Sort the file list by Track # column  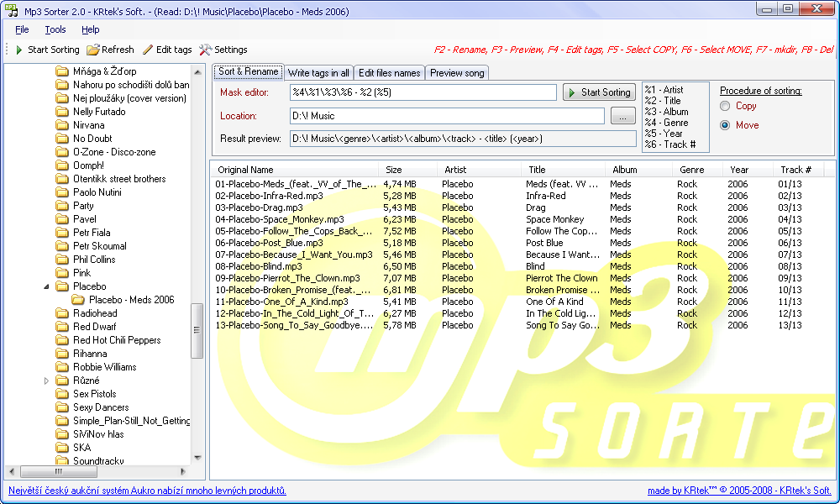pos(798,170)
